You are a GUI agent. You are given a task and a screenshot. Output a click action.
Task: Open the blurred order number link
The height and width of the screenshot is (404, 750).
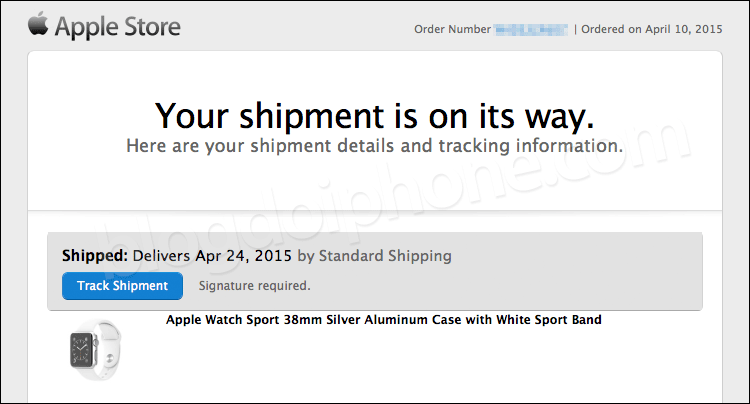(x=531, y=30)
